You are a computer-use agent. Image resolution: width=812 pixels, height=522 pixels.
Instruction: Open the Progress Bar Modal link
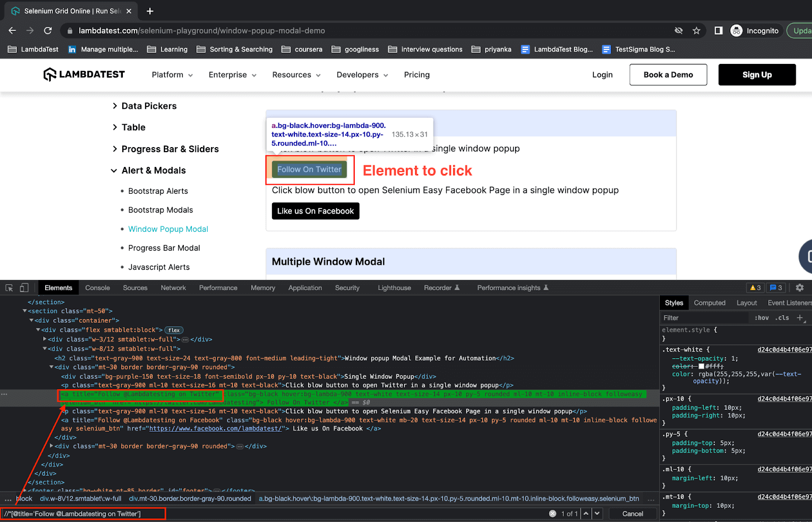164,248
